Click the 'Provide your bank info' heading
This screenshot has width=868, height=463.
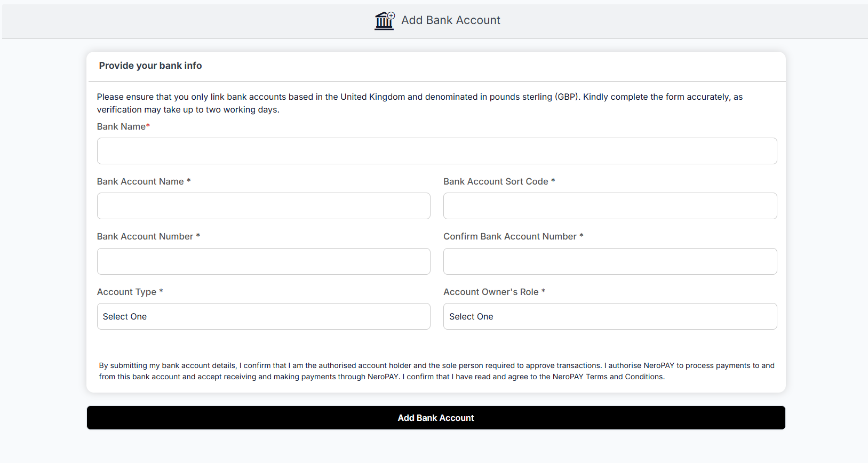150,66
